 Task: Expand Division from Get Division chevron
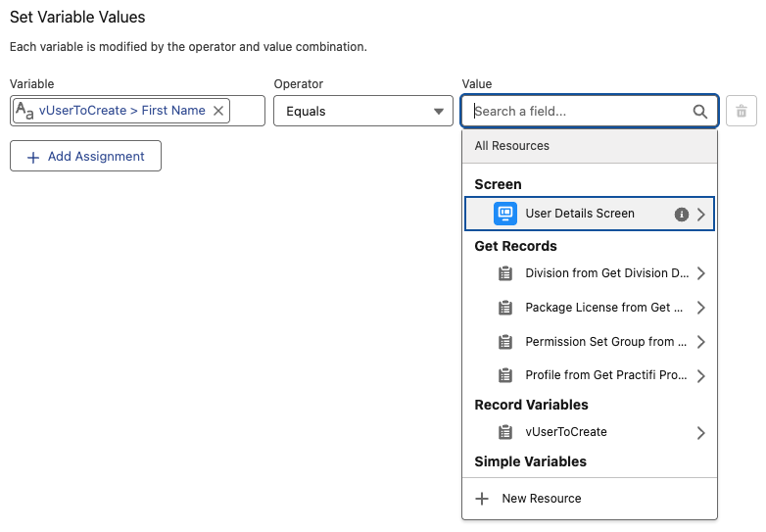tap(701, 273)
